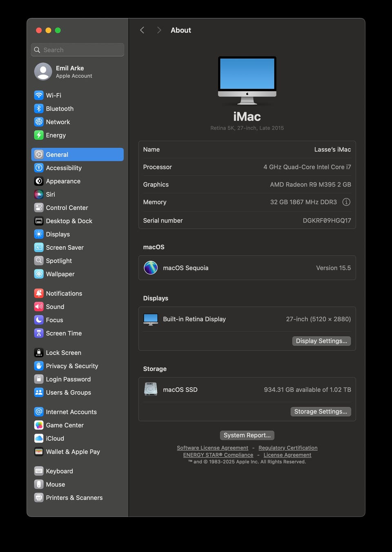Open Emil Arke Apple Account

tap(77, 71)
